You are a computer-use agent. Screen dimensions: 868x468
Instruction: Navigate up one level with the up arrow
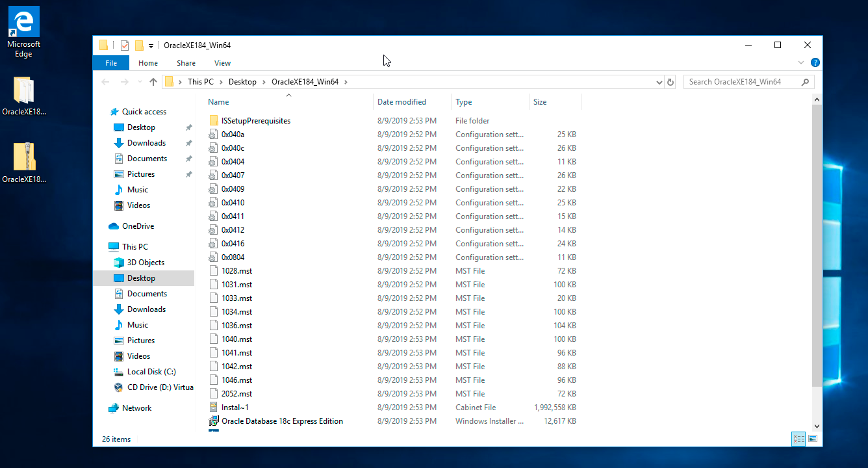point(153,82)
